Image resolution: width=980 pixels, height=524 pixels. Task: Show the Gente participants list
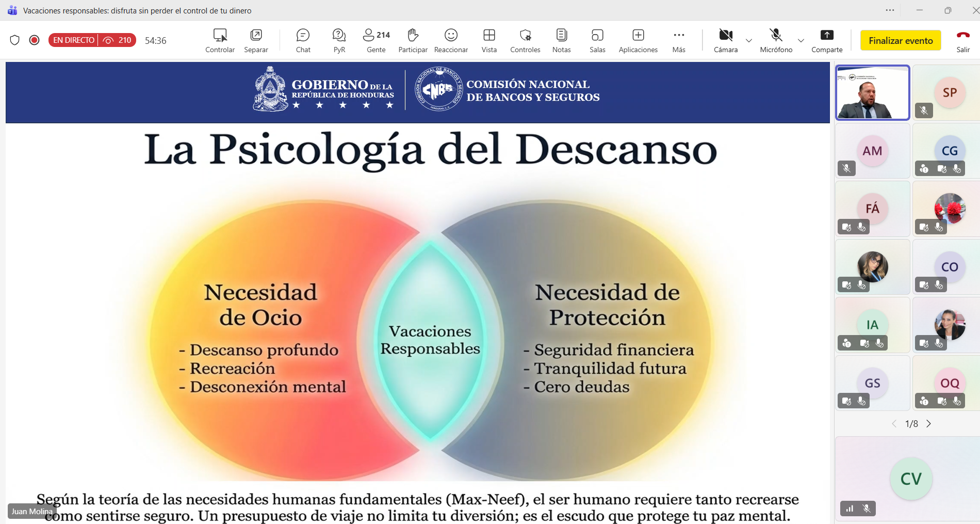pos(376,40)
